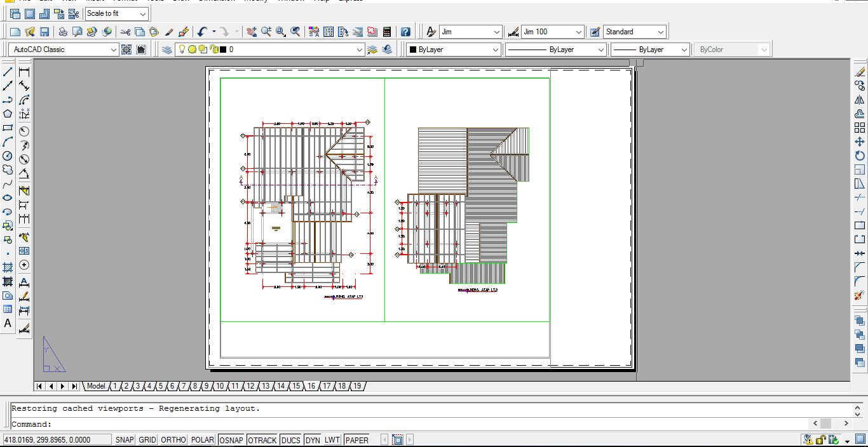
Task: Switch to layout tab 17
Action: (327, 386)
